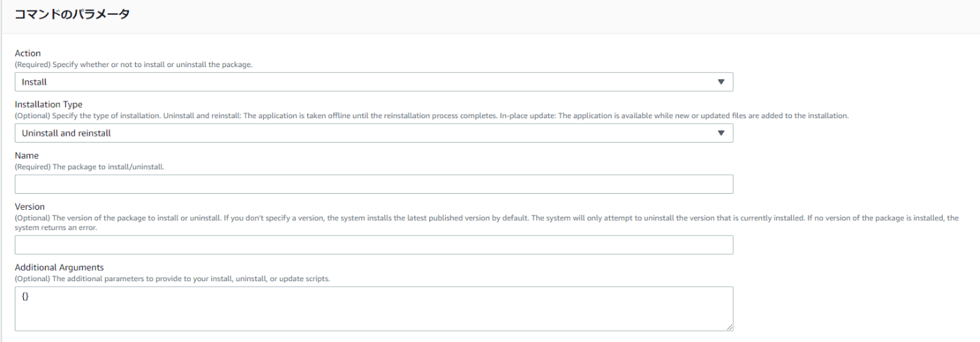Click the Version field label

(29, 206)
